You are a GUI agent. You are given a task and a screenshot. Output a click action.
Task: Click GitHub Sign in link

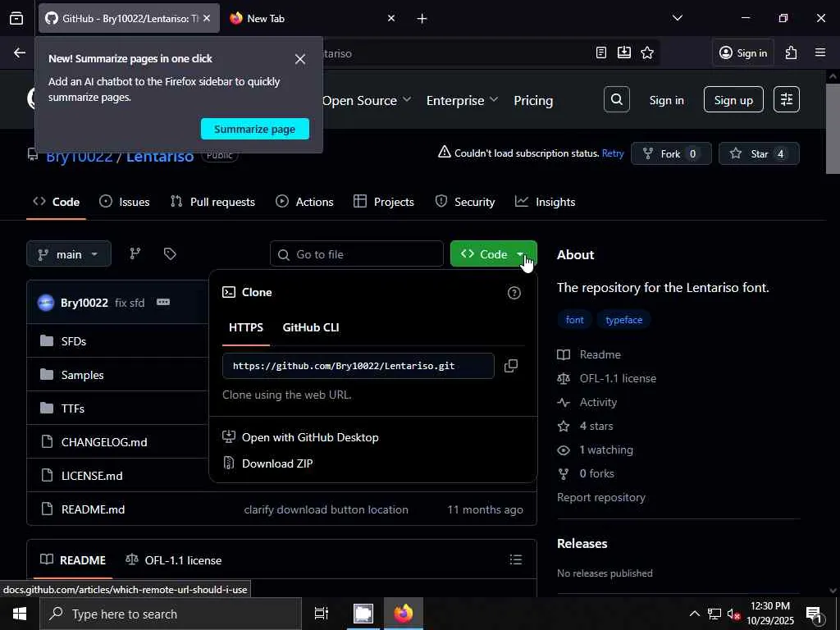(666, 100)
